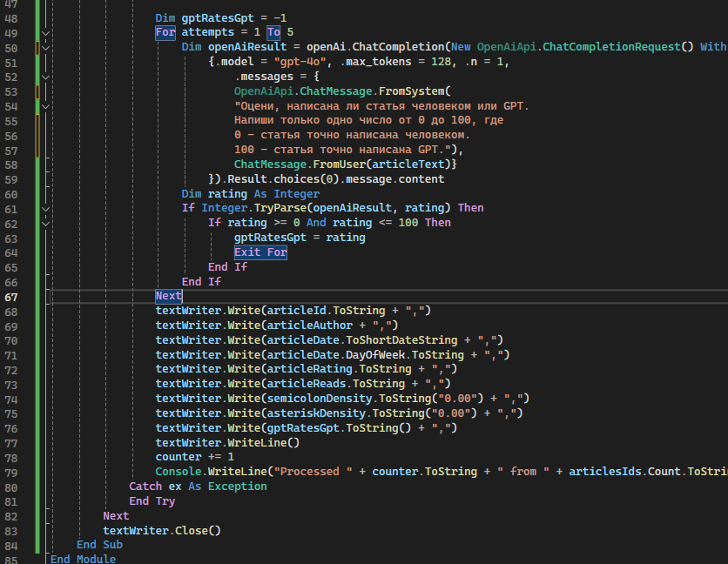
Task: Collapse the Dim openAiResult statement fold chevron
Action: pos(45,48)
